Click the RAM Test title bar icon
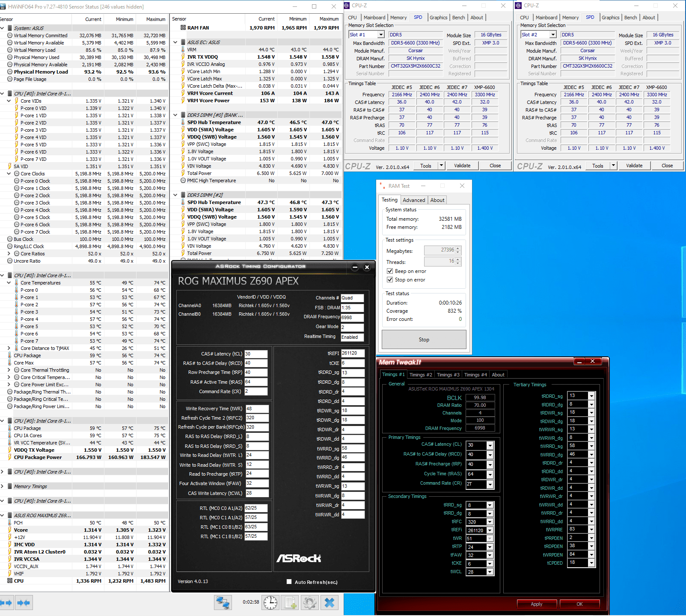 tap(382, 186)
